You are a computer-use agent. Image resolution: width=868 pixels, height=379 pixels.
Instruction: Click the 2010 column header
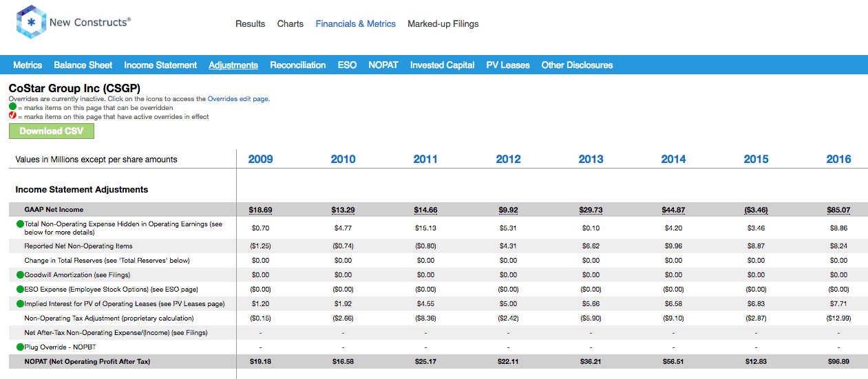tap(343, 159)
